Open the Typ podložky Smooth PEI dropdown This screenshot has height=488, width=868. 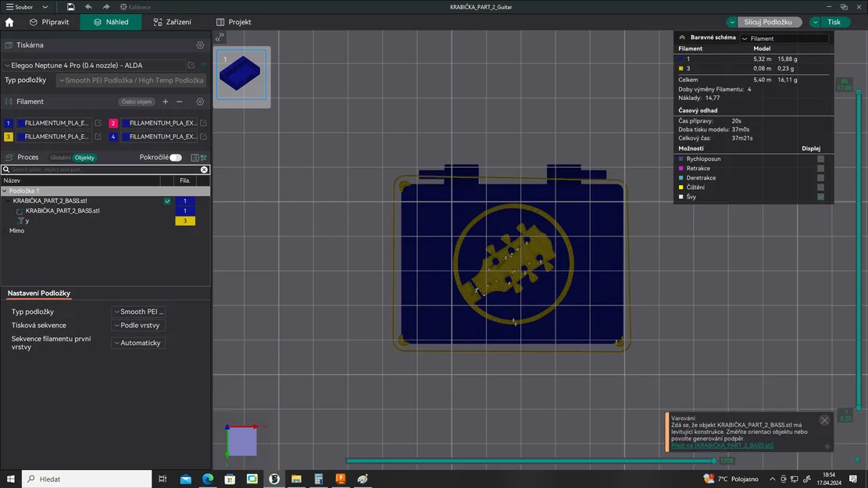[131, 80]
